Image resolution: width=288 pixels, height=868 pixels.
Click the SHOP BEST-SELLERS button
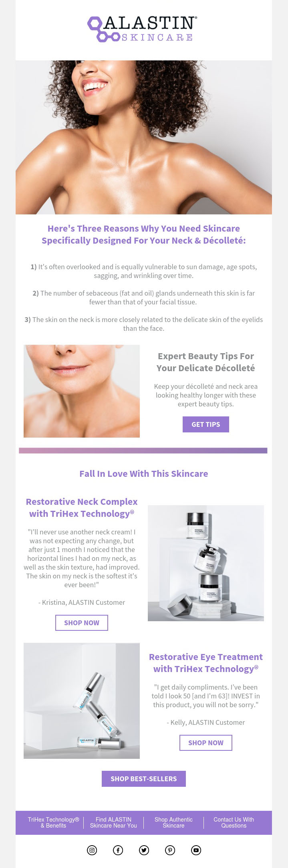(x=144, y=779)
